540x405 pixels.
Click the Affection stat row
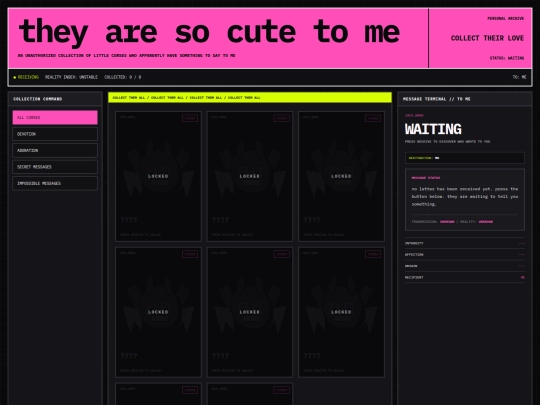[465, 255]
